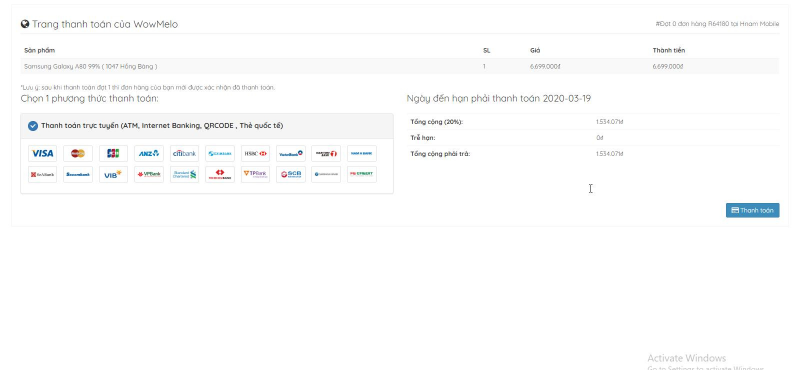Click the payment due date 2020-03-19 heading
The width and height of the screenshot is (800, 370).
tap(498, 98)
